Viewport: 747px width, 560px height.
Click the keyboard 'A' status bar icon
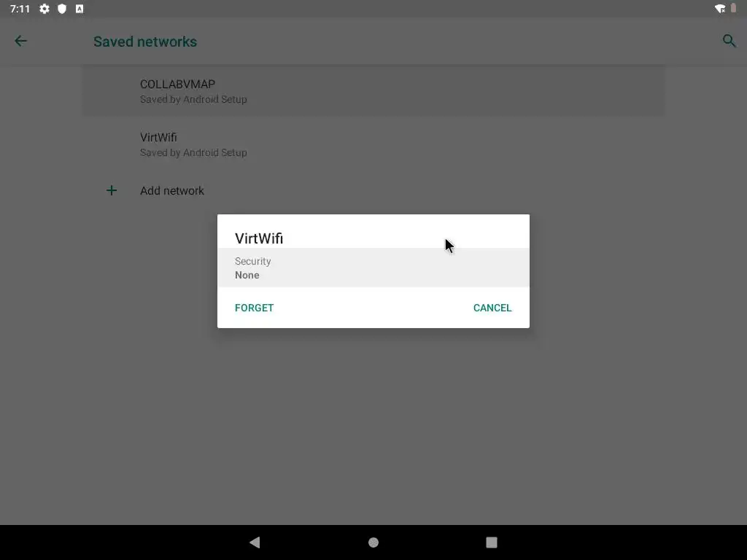(80, 9)
